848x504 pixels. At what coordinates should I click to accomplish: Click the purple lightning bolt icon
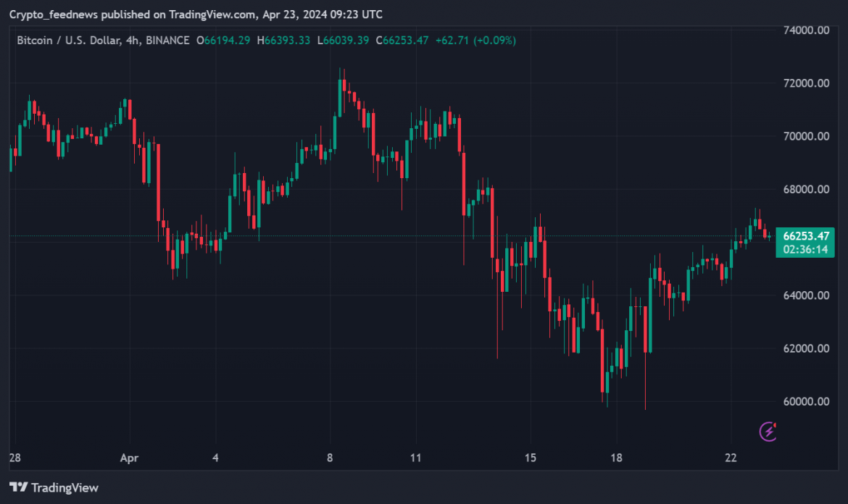768,432
